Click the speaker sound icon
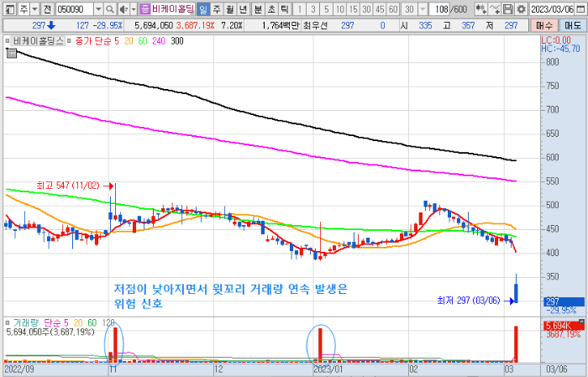 [x=123, y=9]
